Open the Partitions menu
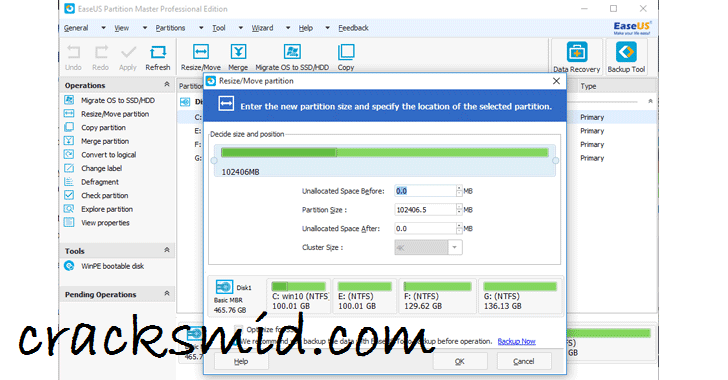The width and height of the screenshot is (728, 380). [x=170, y=28]
